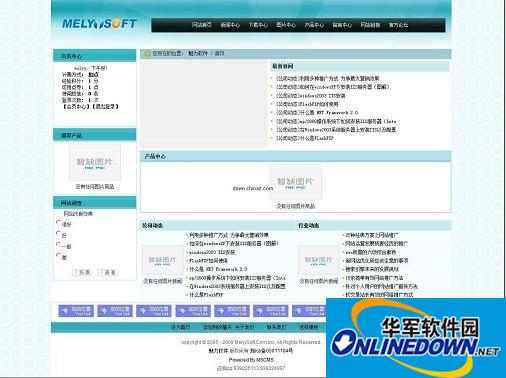
Task: Click the MelySoft logo
Action: 99,24
